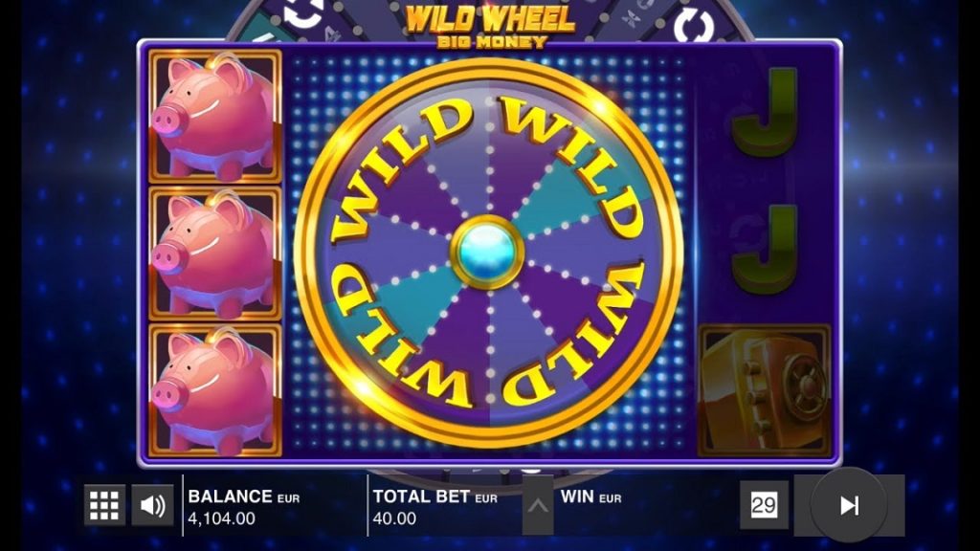
Task: Click the right refresh arrow icon above reels
Action: (x=694, y=27)
